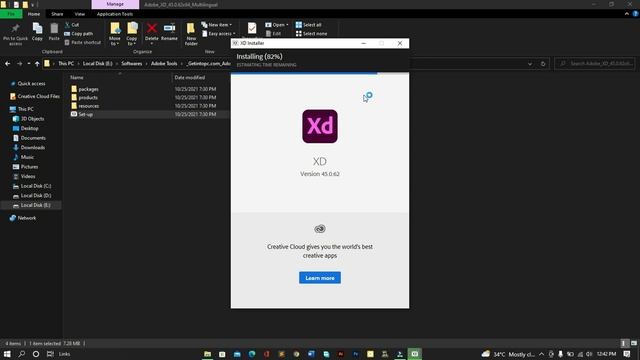Image resolution: width=640 pixels, height=360 pixels.
Task: Switch to the Home ribbon tab
Action: pyautogui.click(x=34, y=14)
